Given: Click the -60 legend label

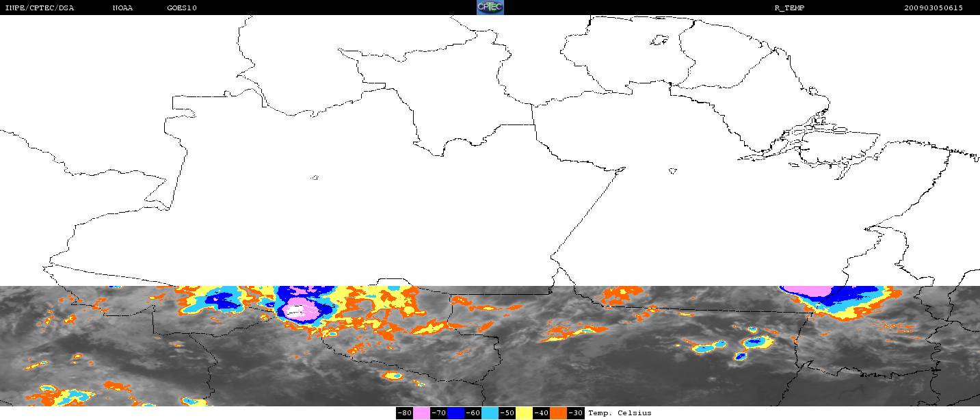Looking at the screenshot, I should [473, 413].
